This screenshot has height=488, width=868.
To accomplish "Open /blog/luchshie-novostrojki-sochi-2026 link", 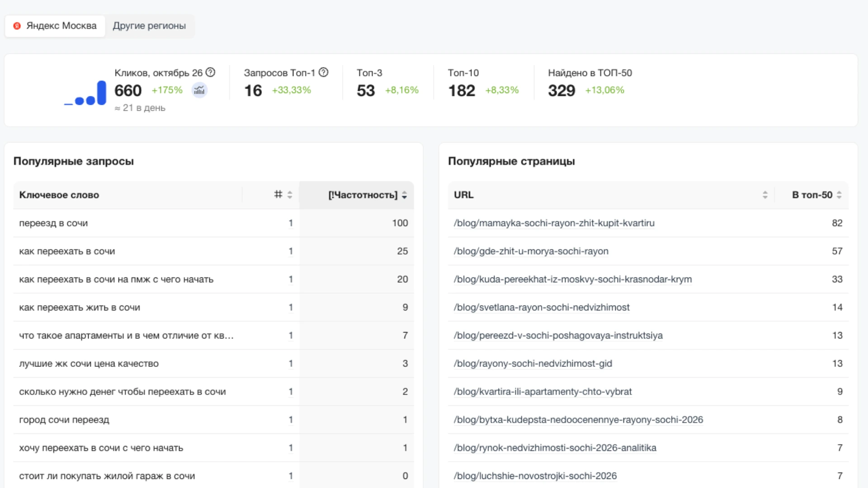I will pyautogui.click(x=535, y=476).
